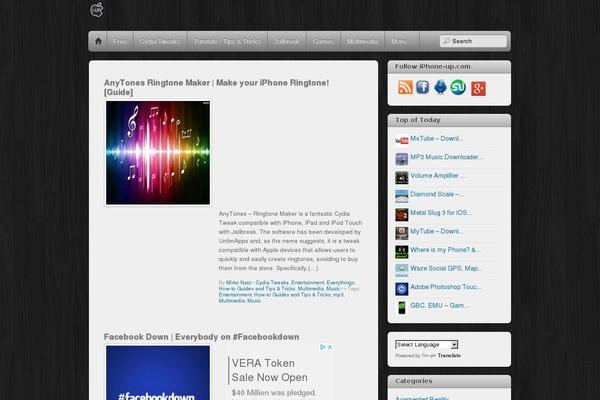600x400 pixels.
Task: Open the Tutorials Tips & Tricks menu
Action: click(x=227, y=41)
